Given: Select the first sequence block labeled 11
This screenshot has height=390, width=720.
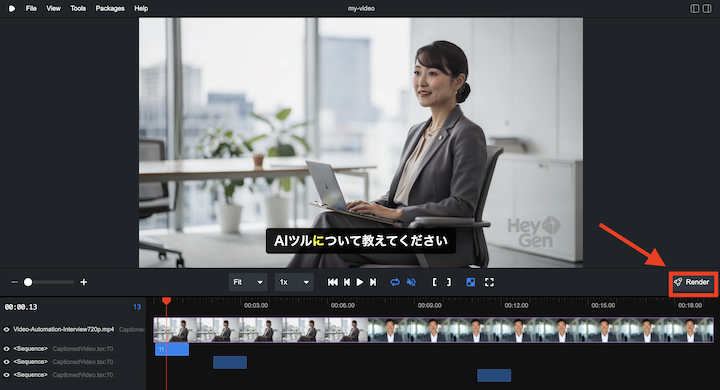Looking at the screenshot, I should (172, 349).
